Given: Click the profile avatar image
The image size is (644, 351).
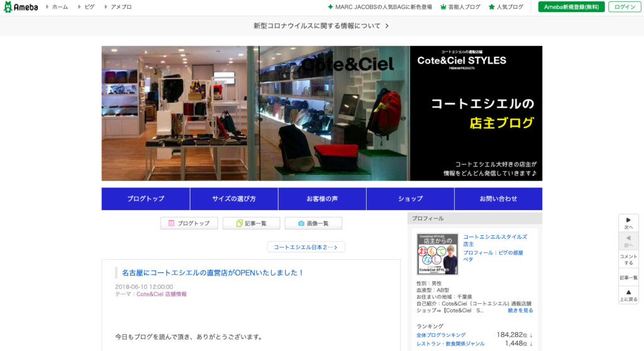Looking at the screenshot, I should [438, 254].
